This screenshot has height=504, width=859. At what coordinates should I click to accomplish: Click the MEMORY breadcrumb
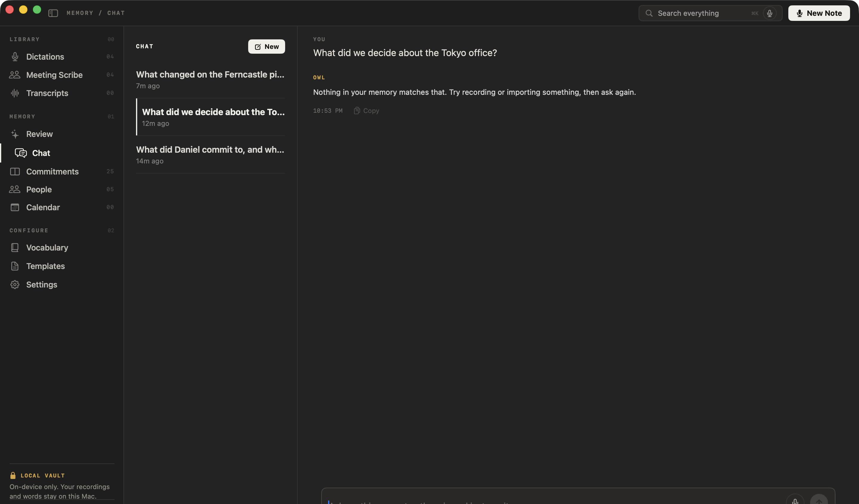80,13
